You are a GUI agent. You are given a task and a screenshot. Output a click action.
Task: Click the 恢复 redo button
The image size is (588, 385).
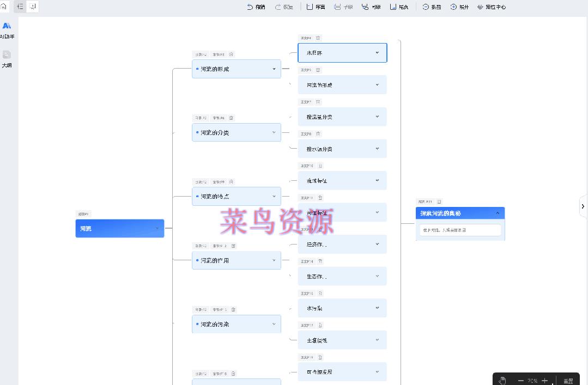pyautogui.click(x=283, y=7)
